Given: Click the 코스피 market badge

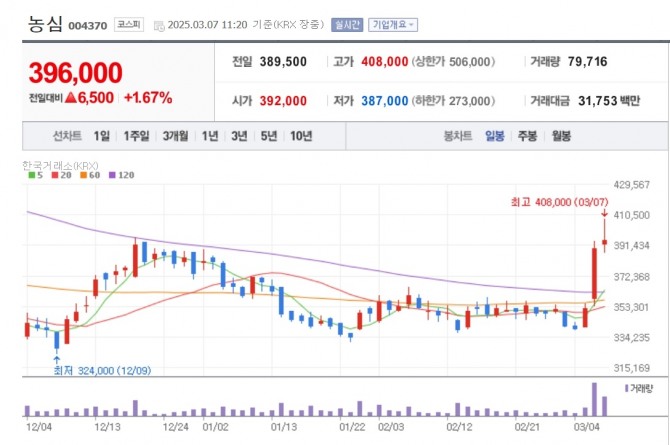Looking at the screenshot, I should point(128,24).
